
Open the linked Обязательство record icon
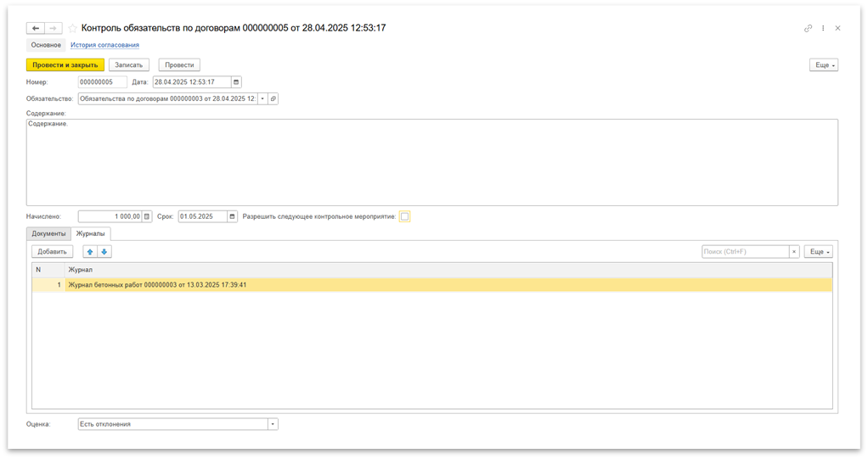[273, 98]
